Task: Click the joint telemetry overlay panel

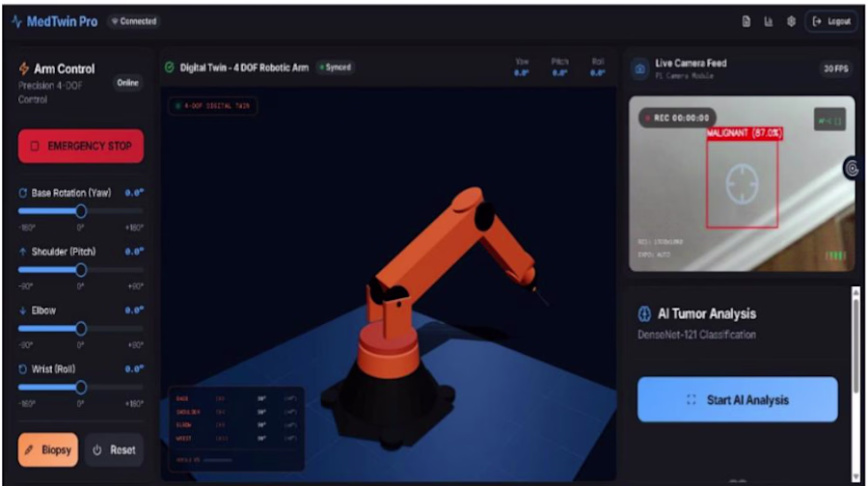Action: [x=236, y=428]
